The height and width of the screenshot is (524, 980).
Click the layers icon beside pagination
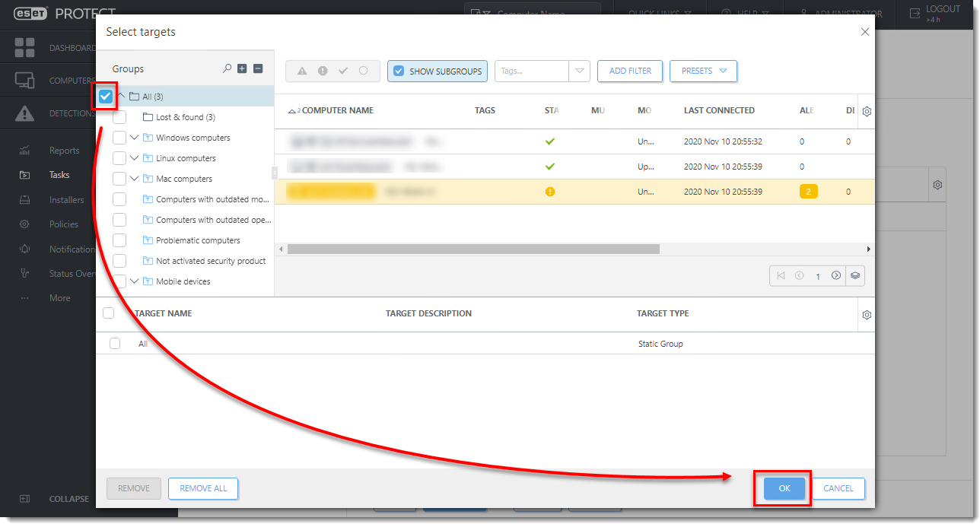pos(855,276)
